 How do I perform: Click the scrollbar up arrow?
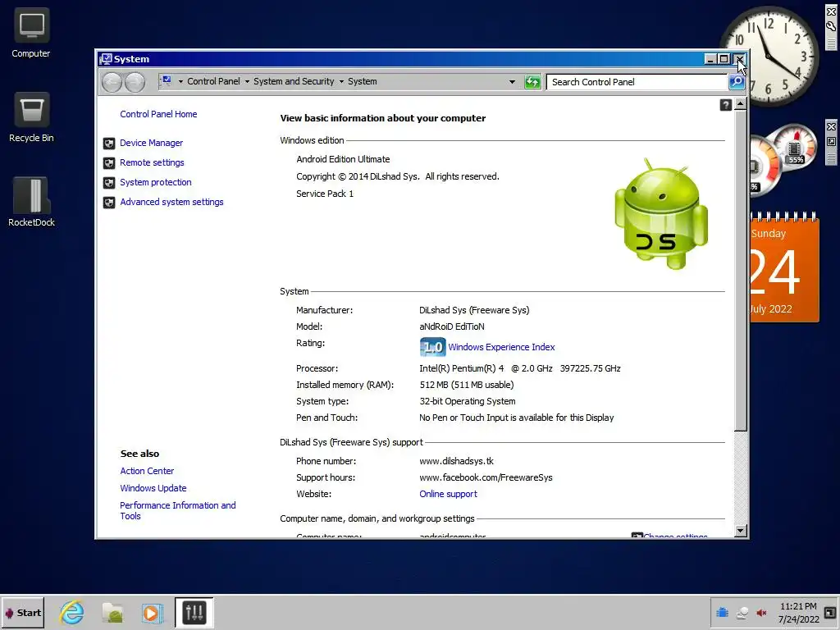[741, 104]
